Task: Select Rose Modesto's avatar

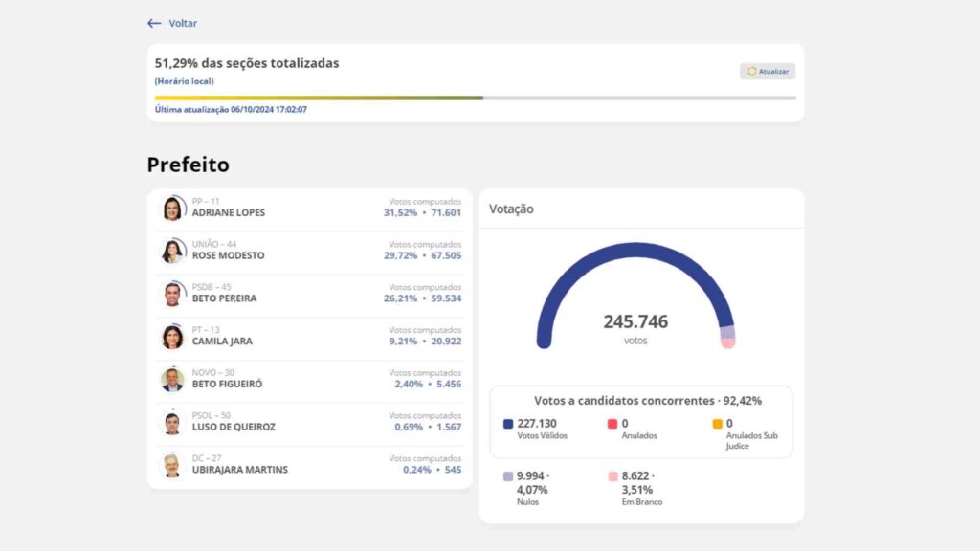Action: [172, 251]
